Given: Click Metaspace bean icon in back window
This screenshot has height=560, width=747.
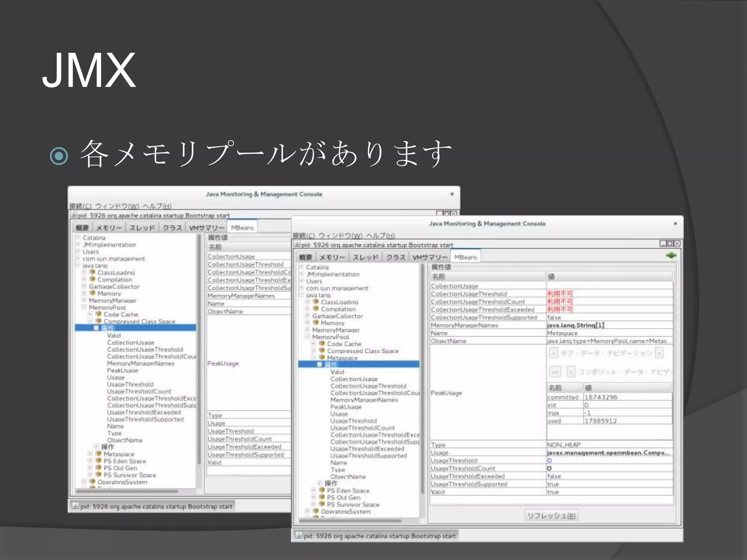Looking at the screenshot, I should (x=99, y=454).
